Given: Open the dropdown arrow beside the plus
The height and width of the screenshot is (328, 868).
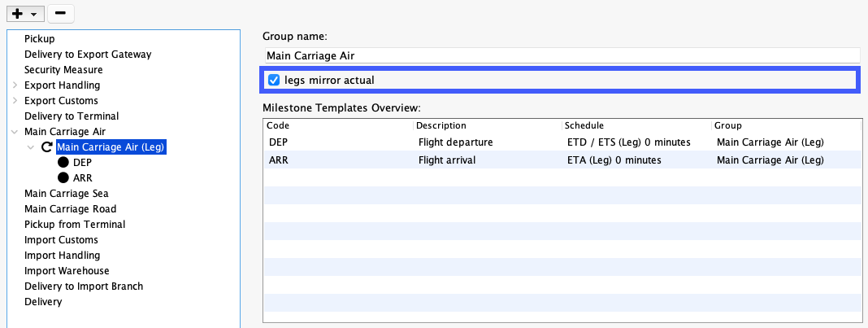Looking at the screenshot, I should pyautogui.click(x=34, y=14).
